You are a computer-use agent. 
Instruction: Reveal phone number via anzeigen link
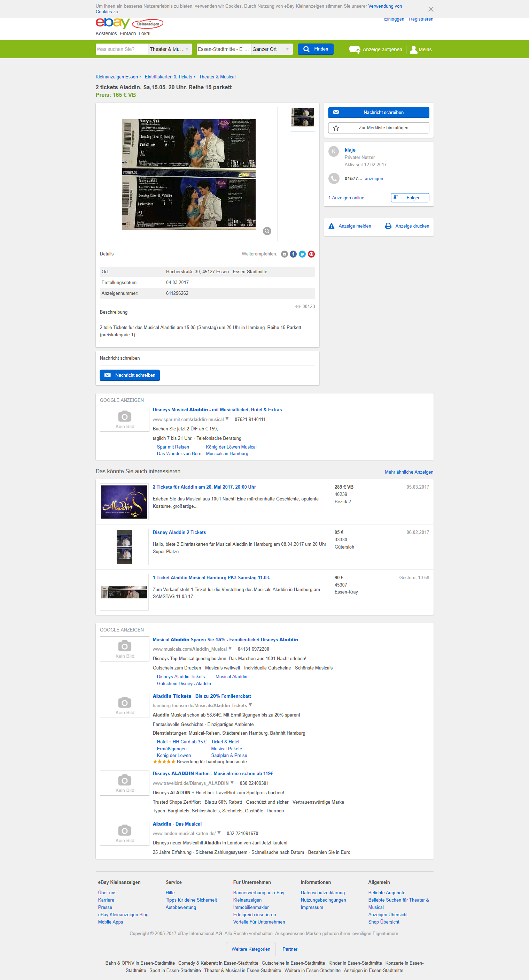[374, 179]
